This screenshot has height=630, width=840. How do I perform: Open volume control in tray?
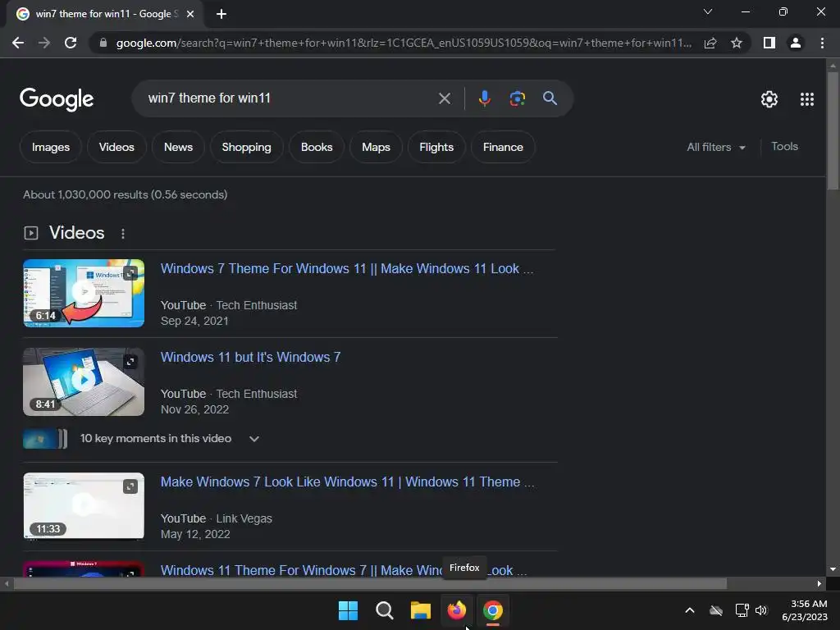click(761, 610)
